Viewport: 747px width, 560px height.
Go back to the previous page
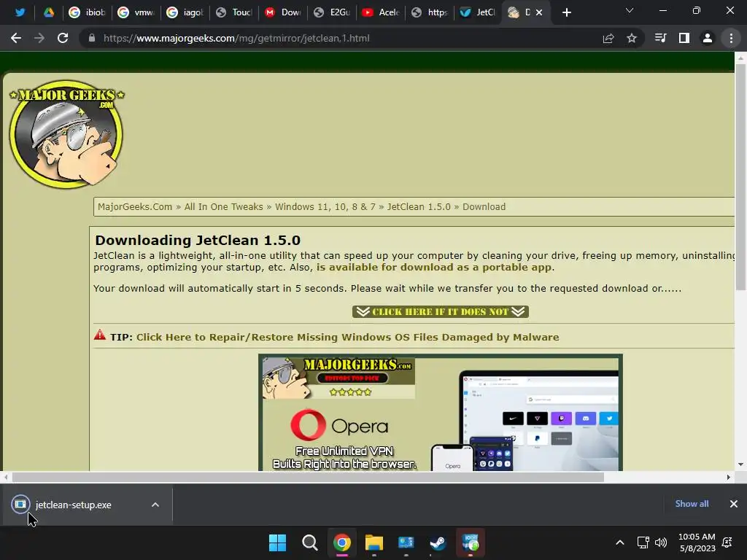pyautogui.click(x=16, y=38)
